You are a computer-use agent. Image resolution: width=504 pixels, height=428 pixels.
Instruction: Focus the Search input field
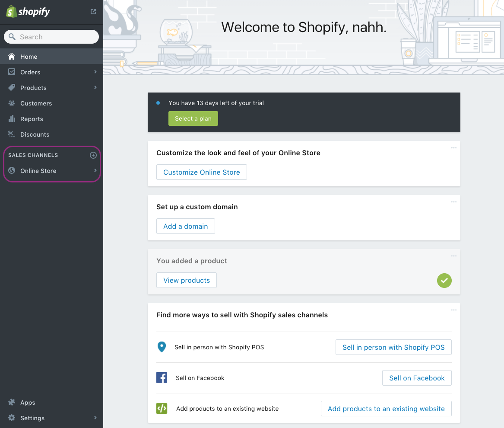click(x=51, y=37)
